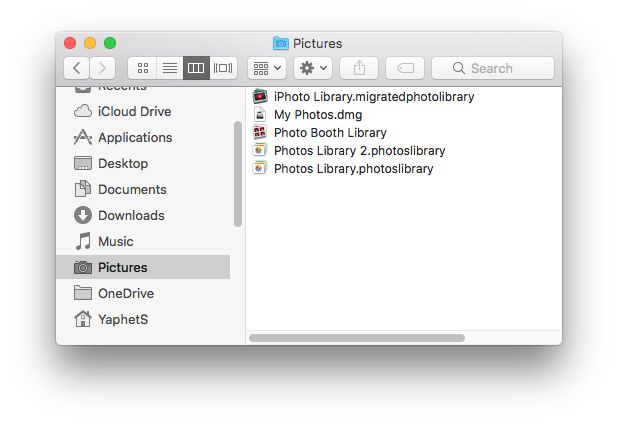Switch to column view

pos(196,68)
